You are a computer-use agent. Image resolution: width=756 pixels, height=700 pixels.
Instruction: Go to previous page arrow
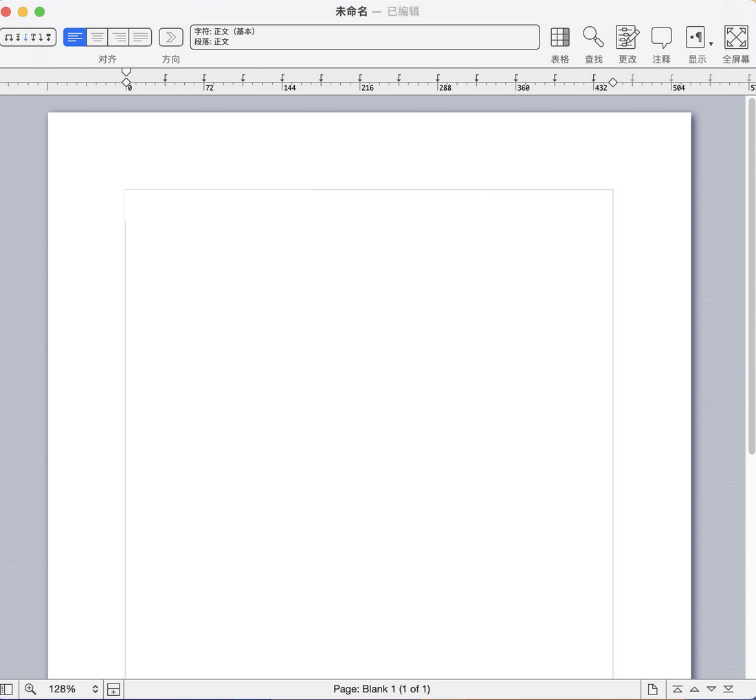tap(694, 689)
